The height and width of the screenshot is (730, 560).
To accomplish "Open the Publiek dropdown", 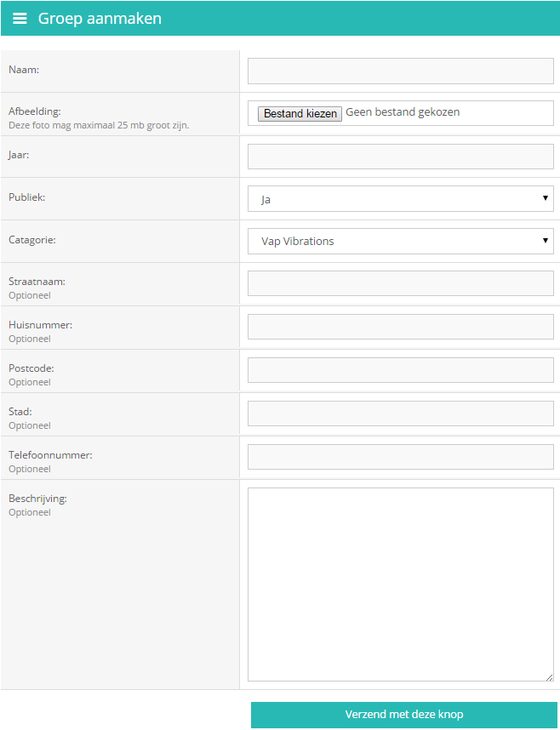I will [400, 199].
